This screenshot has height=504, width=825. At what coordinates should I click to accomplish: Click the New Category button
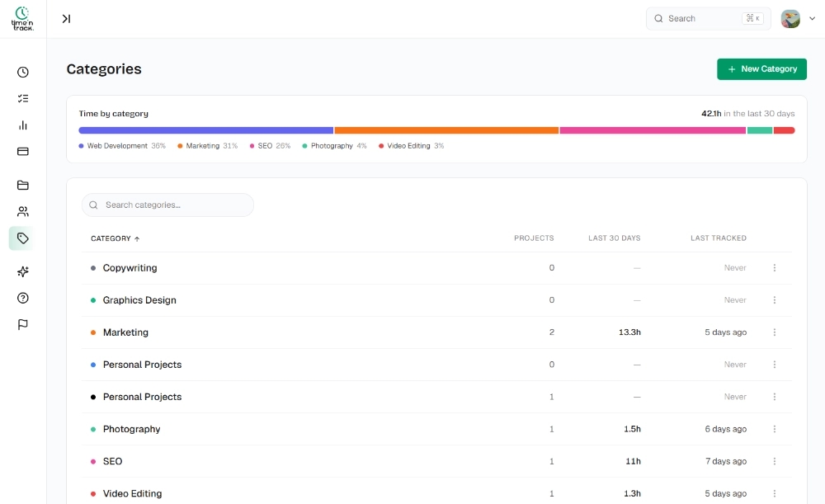coord(761,69)
